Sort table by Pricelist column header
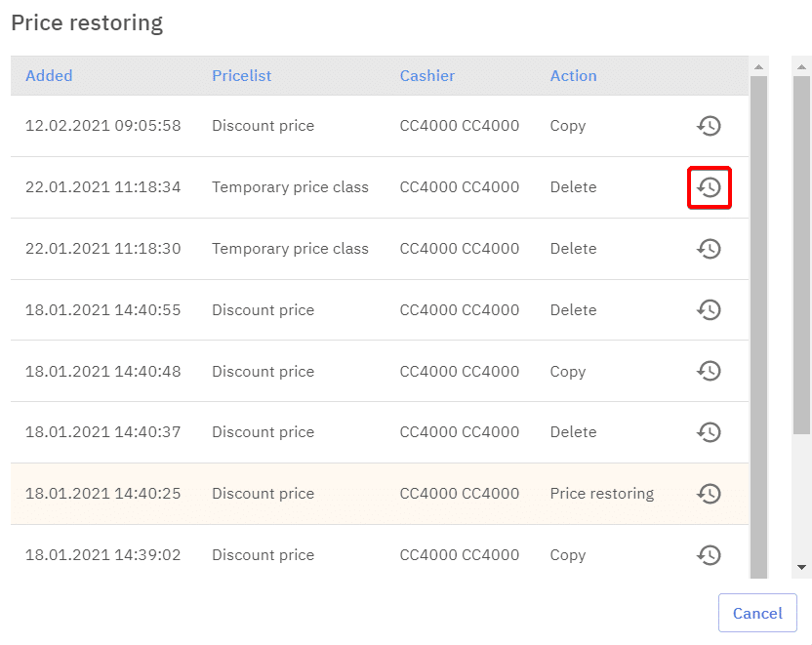812x645 pixels. click(241, 76)
